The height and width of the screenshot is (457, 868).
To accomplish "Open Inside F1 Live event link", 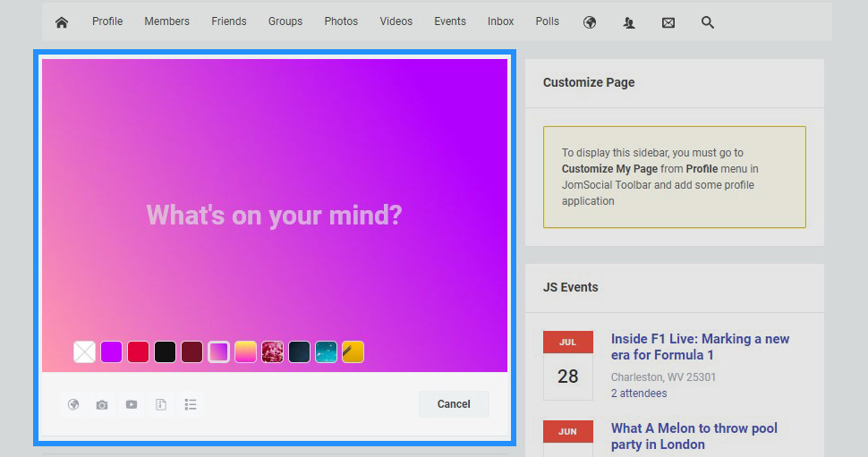I will 700,347.
